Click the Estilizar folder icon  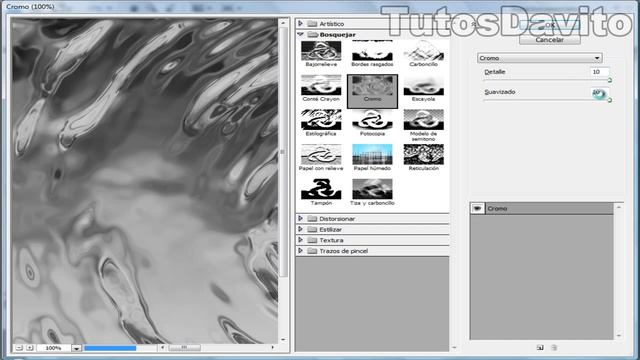click(312, 229)
